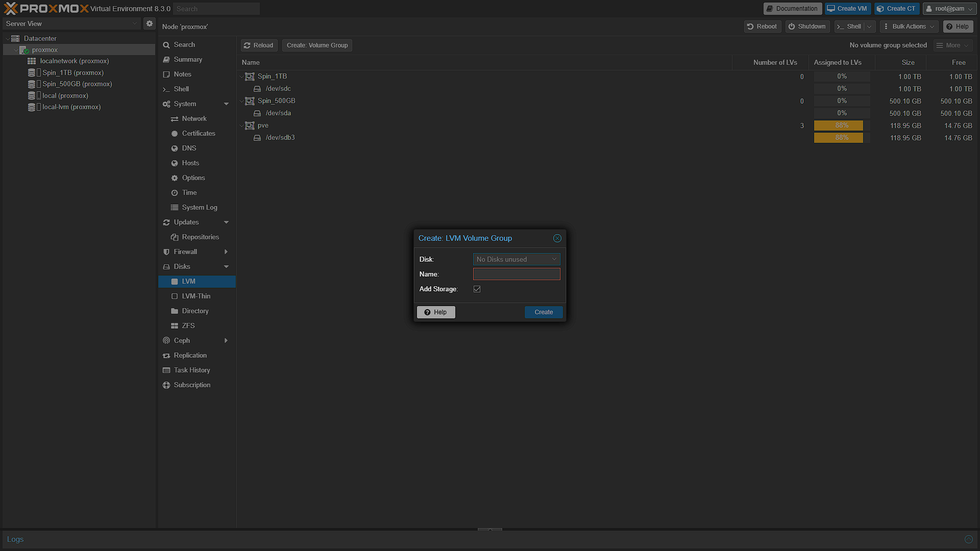The image size is (980, 551).
Task: Click the Certificates badge icon
Action: (175, 134)
